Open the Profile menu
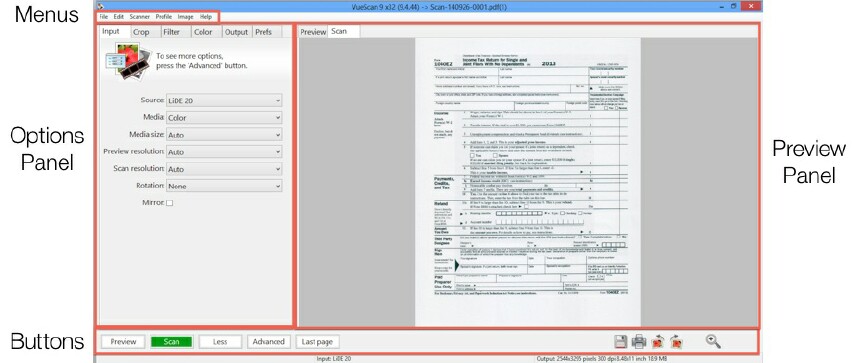 (x=164, y=17)
